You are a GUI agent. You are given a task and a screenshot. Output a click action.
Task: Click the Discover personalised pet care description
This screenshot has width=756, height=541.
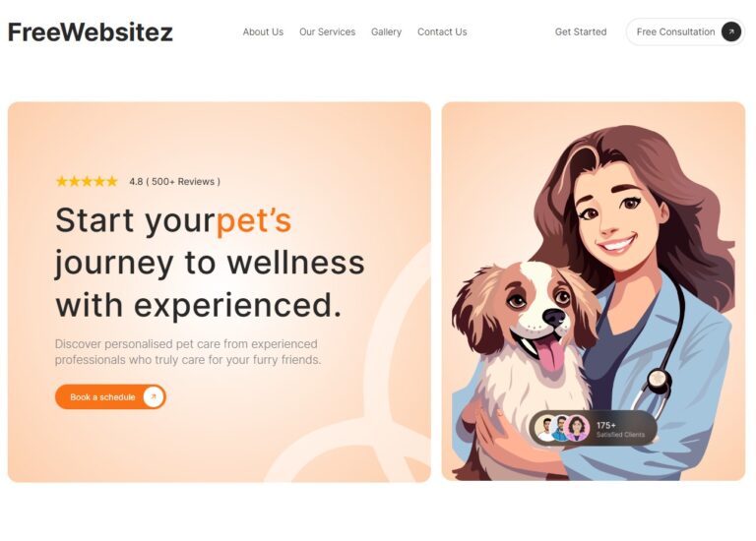[188, 352]
